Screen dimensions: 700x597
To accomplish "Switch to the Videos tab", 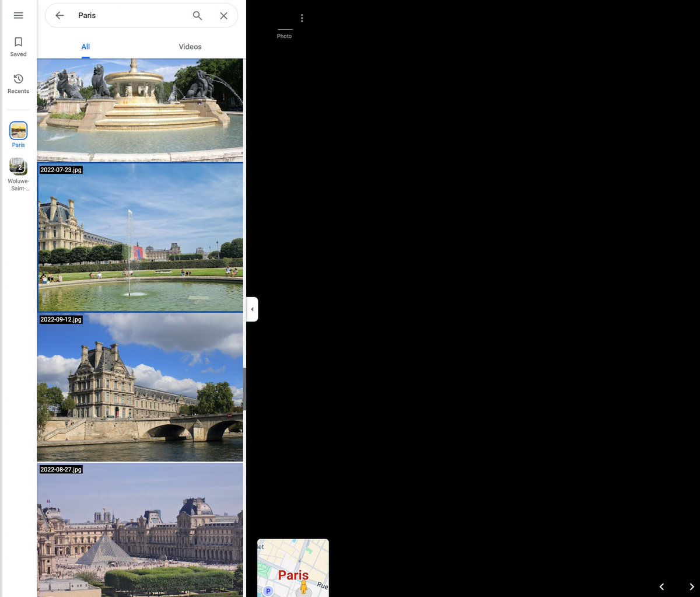I will pos(190,47).
